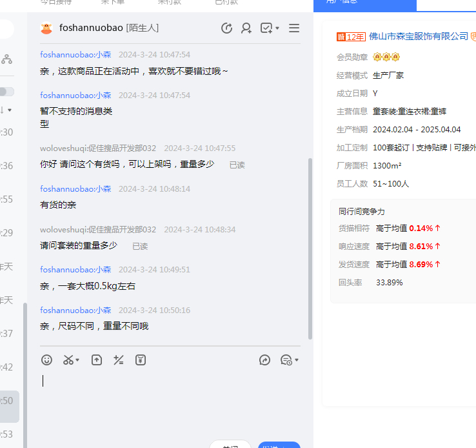Toggle the switch in left sidebar
476x448 pixels.
[x=6, y=92]
